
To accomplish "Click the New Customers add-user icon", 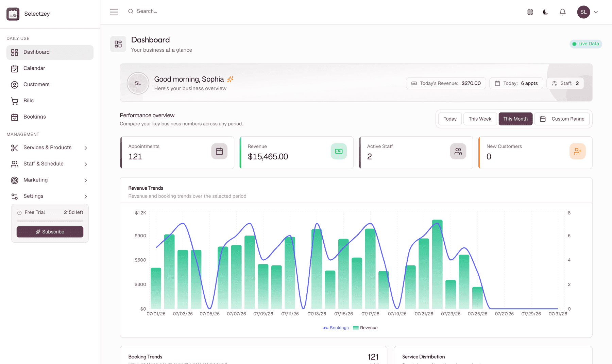I will 577,151.
